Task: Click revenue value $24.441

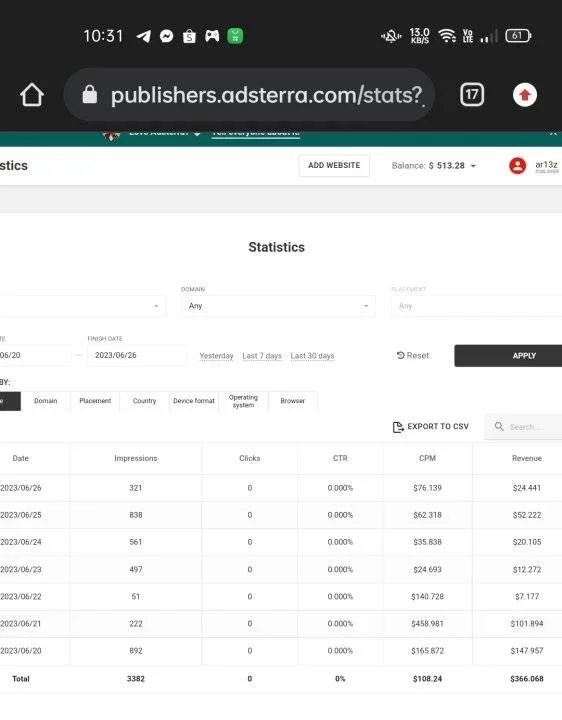Action: [x=527, y=488]
